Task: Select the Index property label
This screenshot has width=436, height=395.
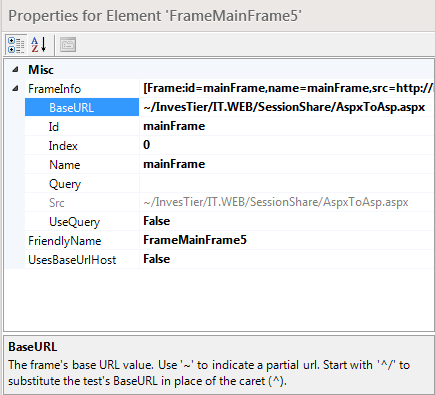Action: click(x=63, y=146)
